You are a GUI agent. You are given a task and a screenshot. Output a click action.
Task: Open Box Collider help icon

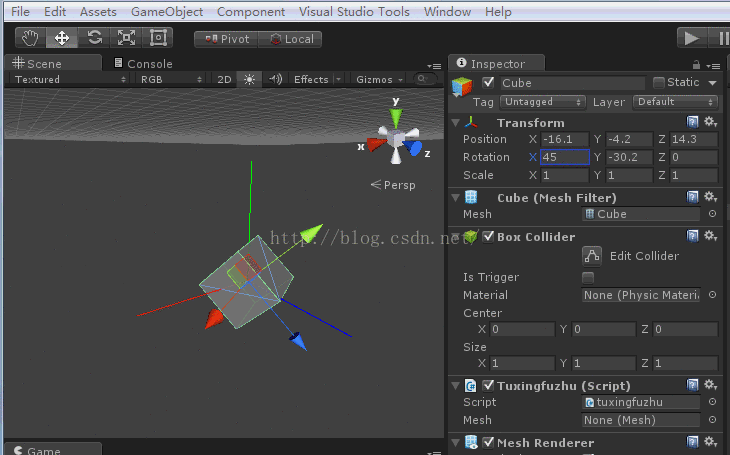tap(692, 236)
